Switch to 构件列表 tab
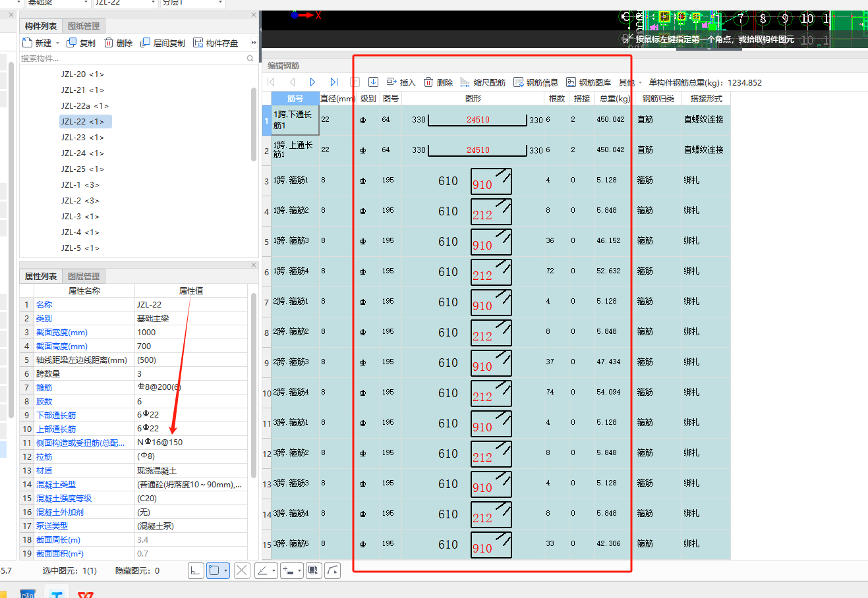 point(41,26)
